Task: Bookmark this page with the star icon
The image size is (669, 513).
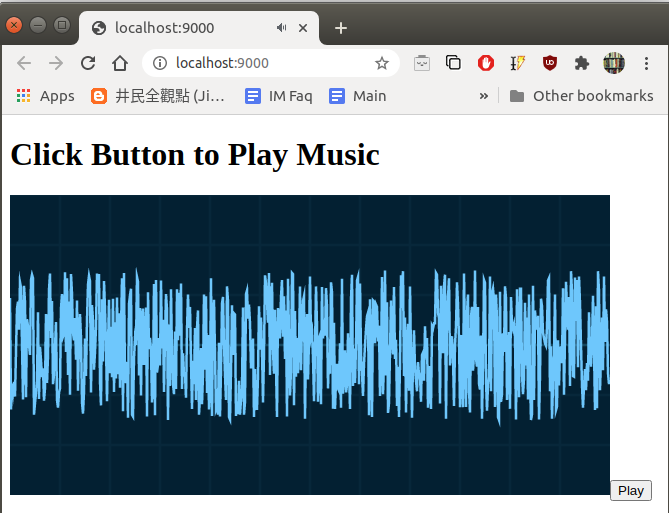Action: pyautogui.click(x=382, y=63)
